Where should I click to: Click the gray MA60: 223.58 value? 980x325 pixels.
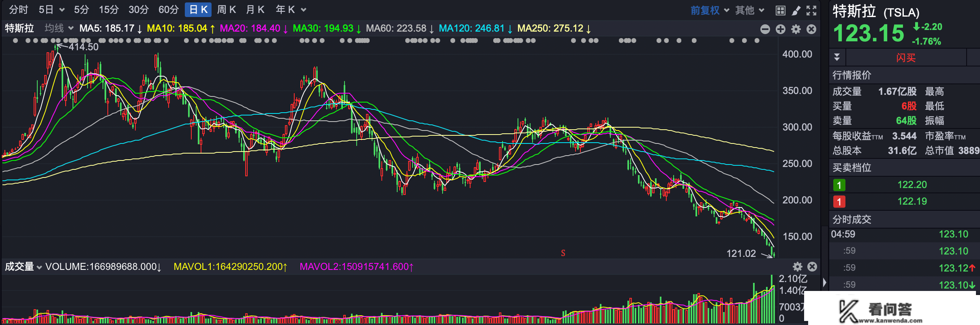pos(400,28)
